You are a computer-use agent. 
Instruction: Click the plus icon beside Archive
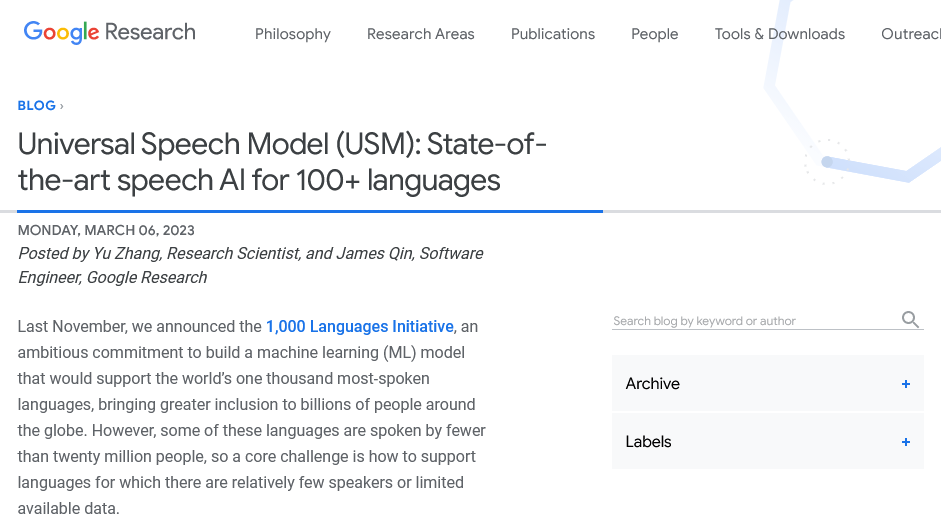(906, 384)
